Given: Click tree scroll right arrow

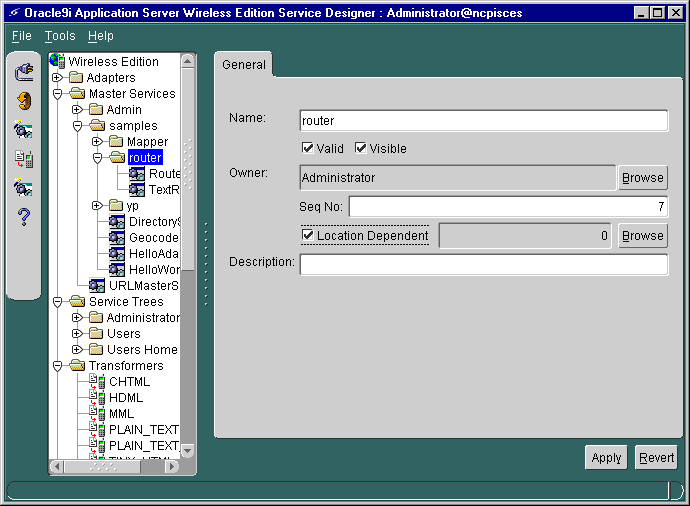Looking at the screenshot, I should point(173,466).
